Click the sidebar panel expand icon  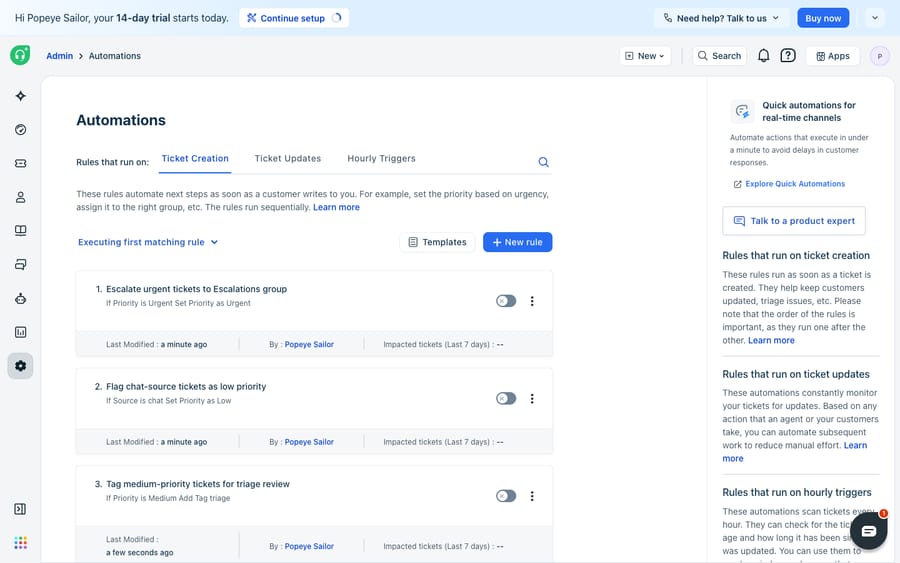click(20, 509)
